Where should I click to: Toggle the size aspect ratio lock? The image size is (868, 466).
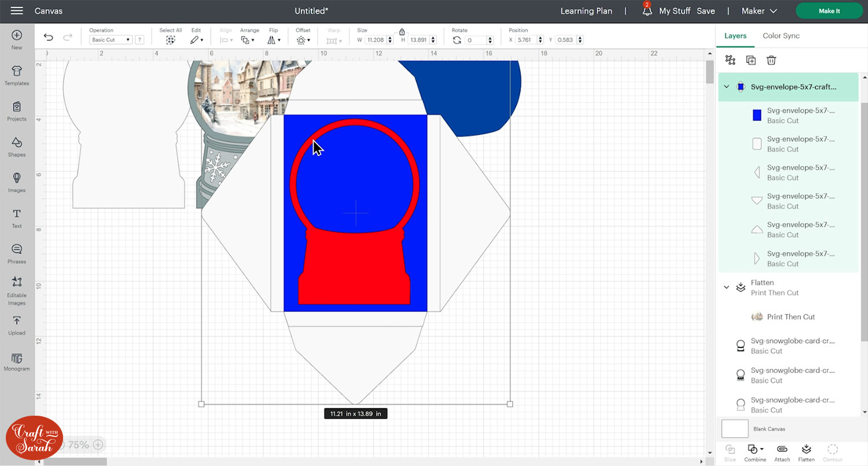pyautogui.click(x=402, y=32)
